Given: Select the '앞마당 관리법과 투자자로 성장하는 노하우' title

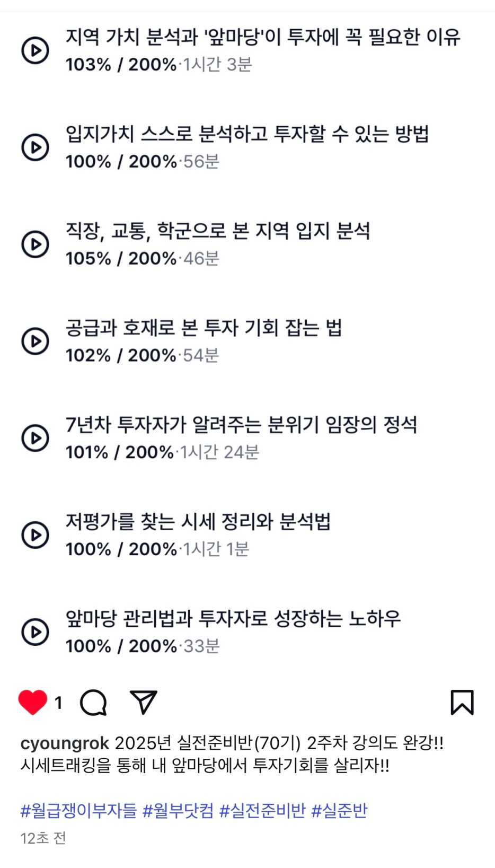Looking at the screenshot, I should (233, 619).
